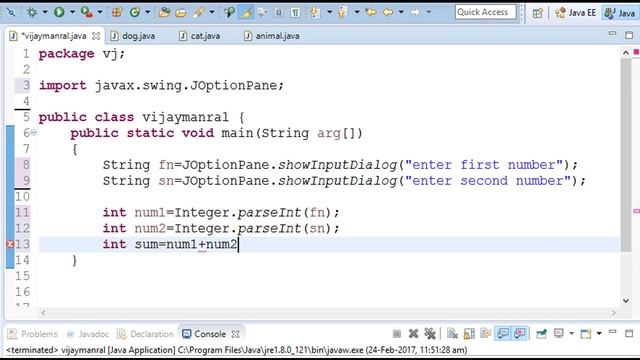Click the red error indicator atop overview ruler
The width and height of the screenshot is (640, 360).
click(636, 52)
